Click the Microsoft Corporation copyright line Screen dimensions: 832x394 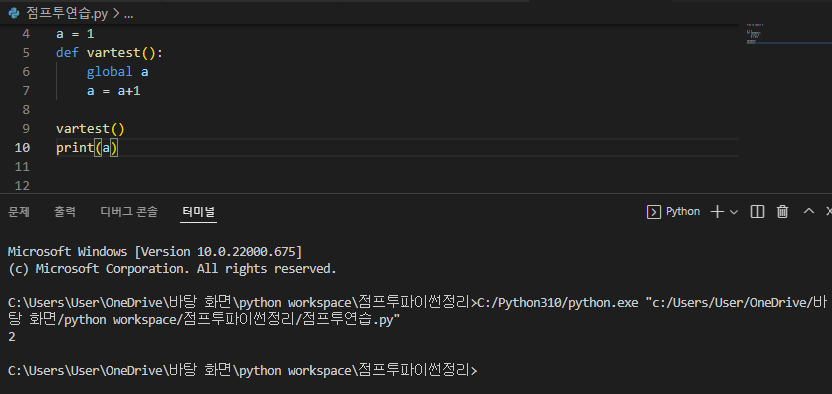pyautogui.click(x=172, y=269)
